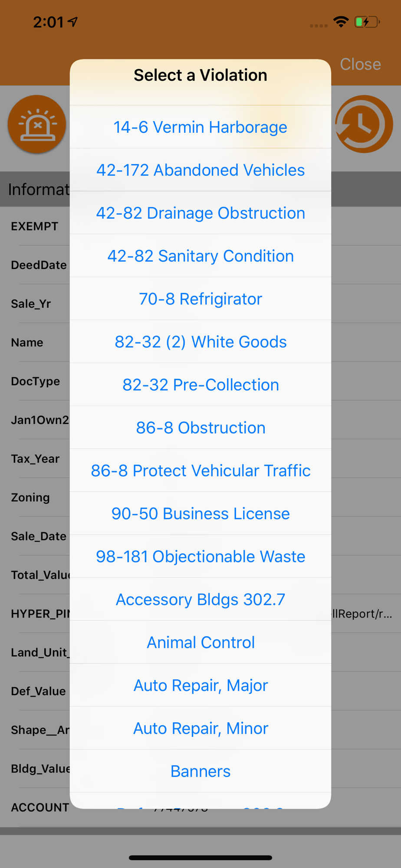This screenshot has height=868, width=401.
Task: Select 42-82 Sanitary Condition
Action: click(x=200, y=256)
